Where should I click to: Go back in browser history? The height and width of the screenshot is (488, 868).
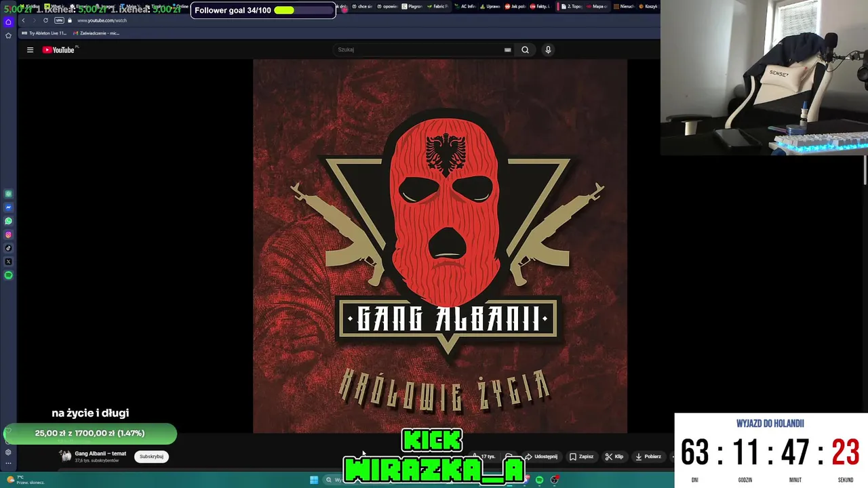(23, 20)
